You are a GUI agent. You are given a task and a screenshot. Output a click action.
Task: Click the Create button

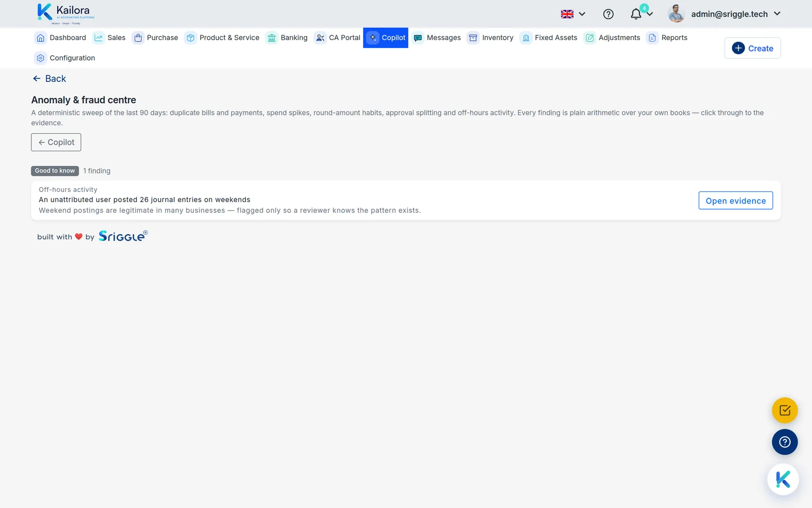753,48
